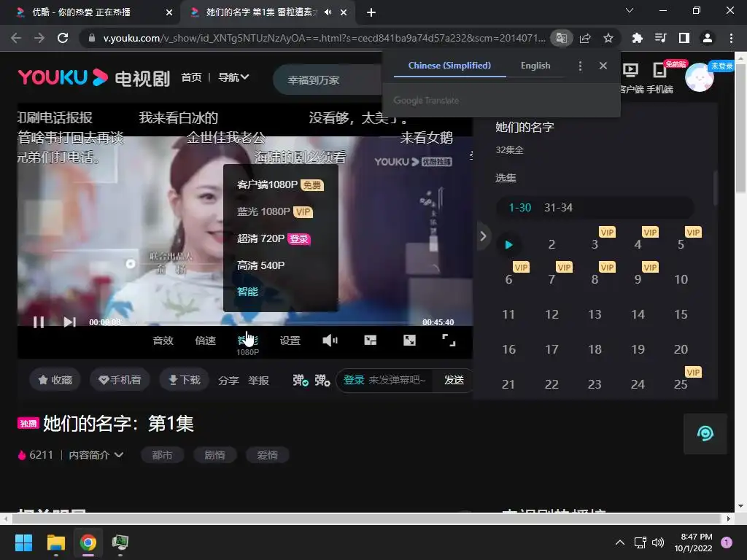Image resolution: width=747 pixels, height=560 pixels.
Task: Expand the 导航 navigation dropdown
Action: tap(233, 77)
